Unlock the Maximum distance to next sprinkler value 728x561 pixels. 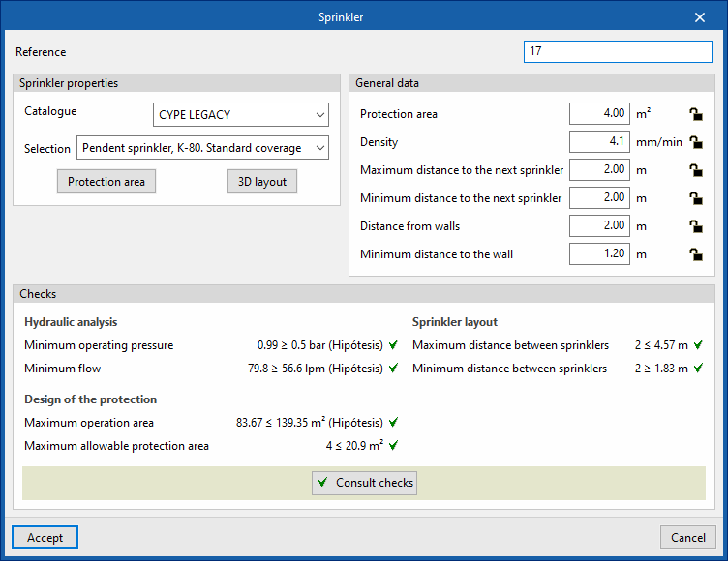point(695,170)
